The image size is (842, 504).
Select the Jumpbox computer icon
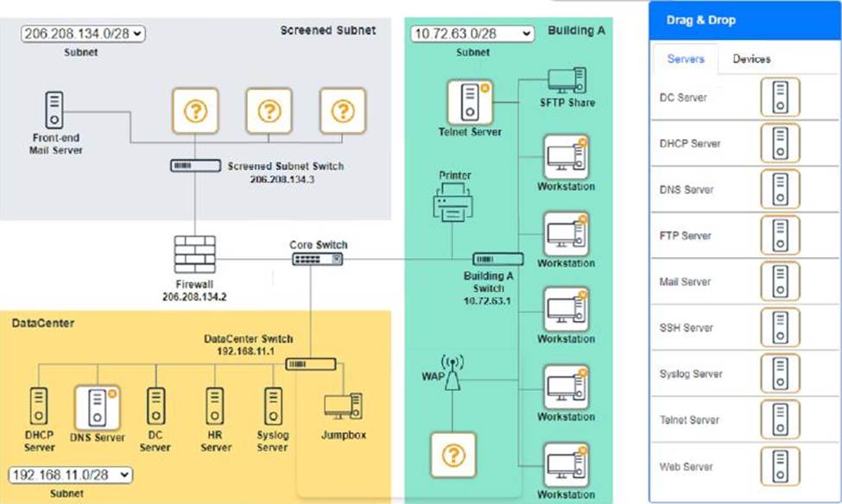[x=343, y=408]
